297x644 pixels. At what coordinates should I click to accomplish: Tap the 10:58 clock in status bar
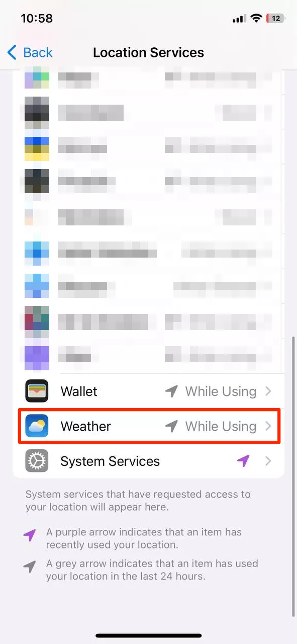[37, 19]
